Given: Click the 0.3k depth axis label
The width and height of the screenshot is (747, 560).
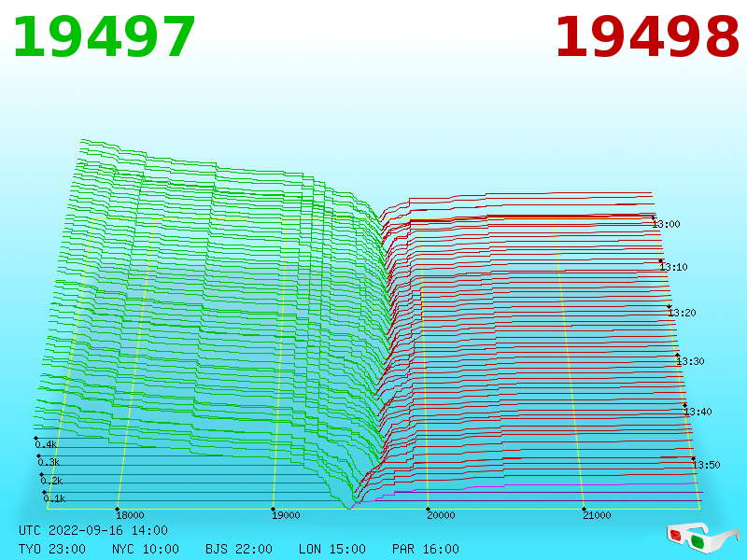Looking at the screenshot, I should point(49,462).
